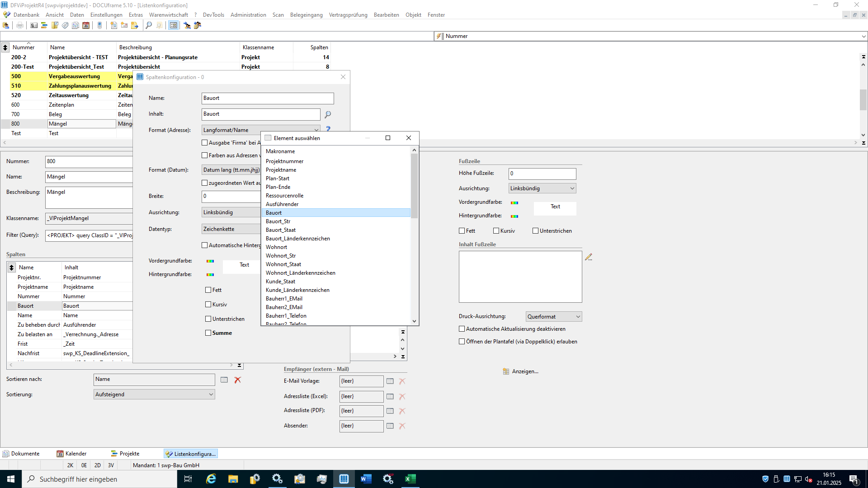Click the contact card toolbar icon
The image size is (868, 488).
[34, 26]
